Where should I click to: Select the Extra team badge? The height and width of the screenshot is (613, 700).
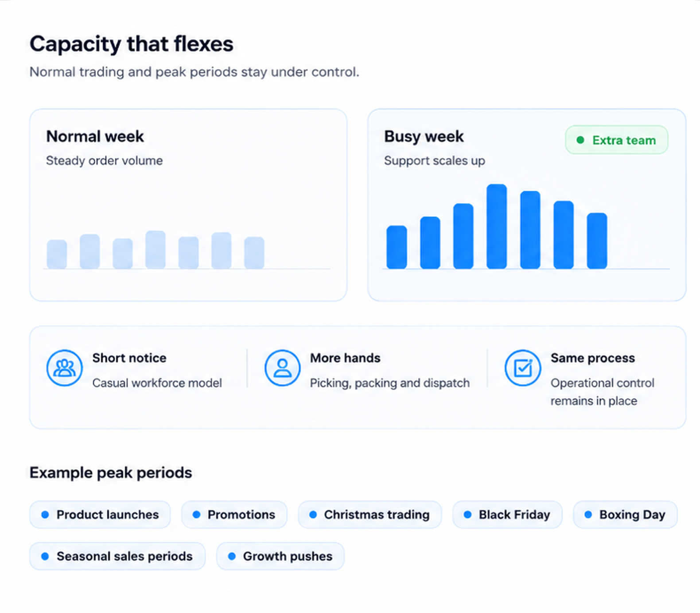coord(617,140)
